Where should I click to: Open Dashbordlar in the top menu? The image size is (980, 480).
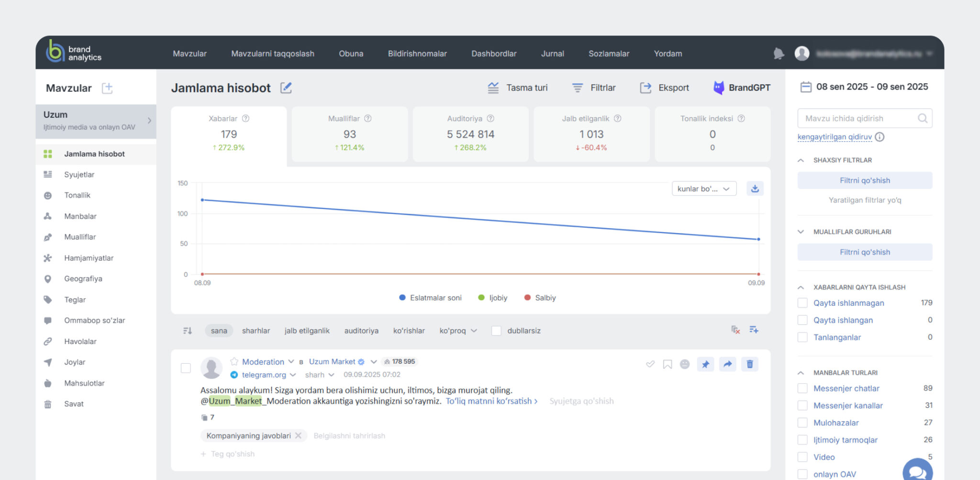point(493,54)
